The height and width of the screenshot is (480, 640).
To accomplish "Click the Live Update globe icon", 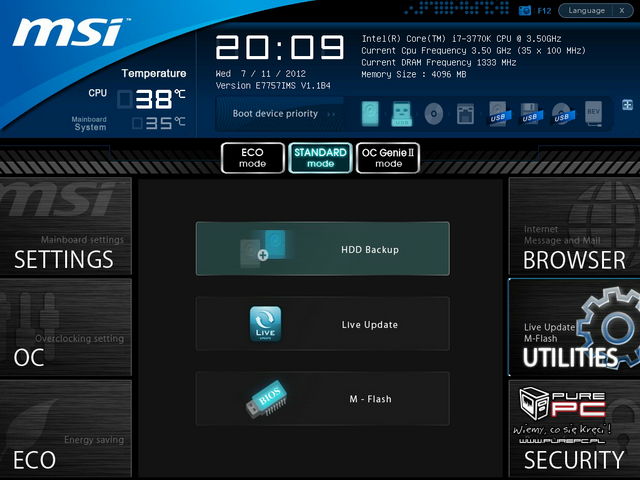I will 265,324.
